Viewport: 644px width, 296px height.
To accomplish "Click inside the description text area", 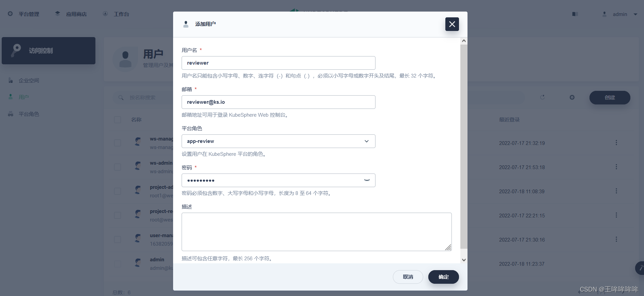I will pyautogui.click(x=317, y=232).
